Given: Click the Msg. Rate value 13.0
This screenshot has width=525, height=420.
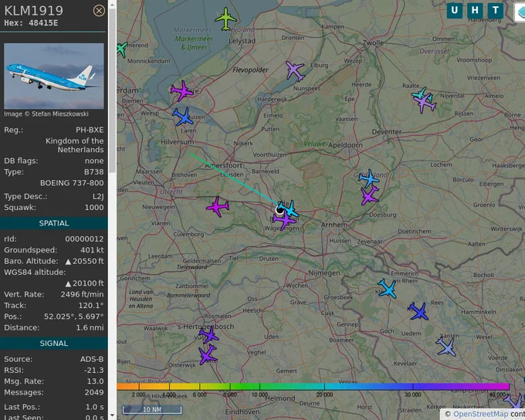Looking at the screenshot, I should 96,381.
